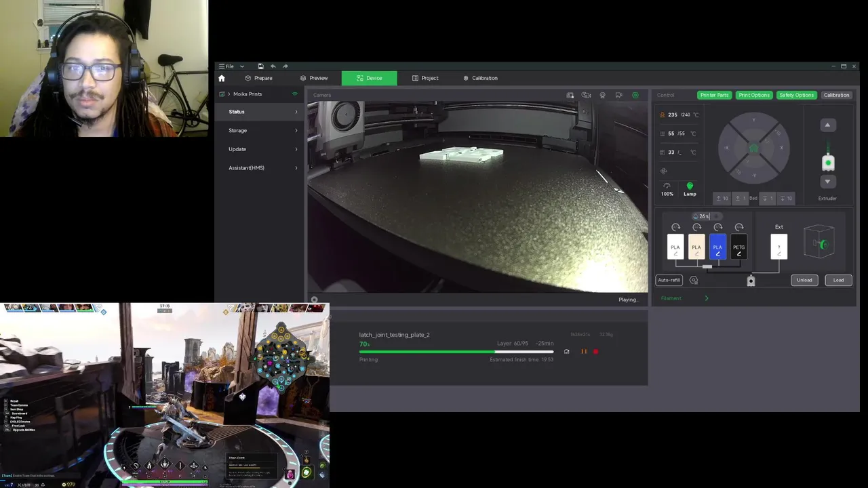Image resolution: width=868 pixels, height=488 pixels.
Task: Click the chamber temperature icon
Action: (663, 152)
